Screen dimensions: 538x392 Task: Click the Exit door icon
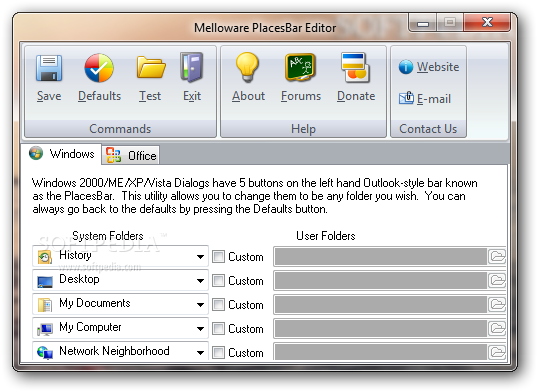(x=192, y=67)
